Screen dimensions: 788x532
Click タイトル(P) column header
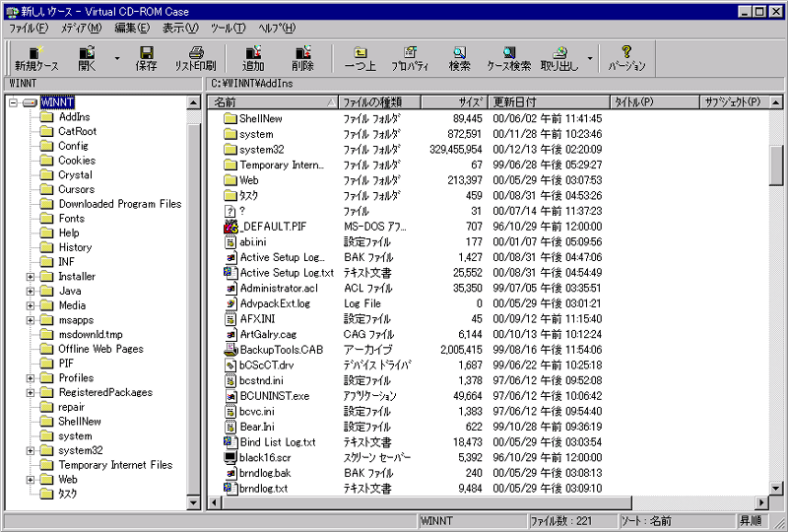(655, 102)
